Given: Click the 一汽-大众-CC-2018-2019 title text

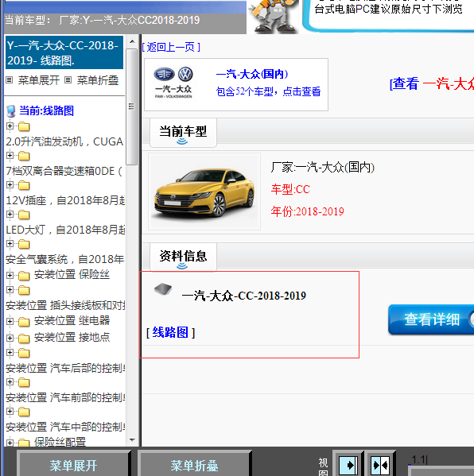Looking at the screenshot, I should click(243, 296).
